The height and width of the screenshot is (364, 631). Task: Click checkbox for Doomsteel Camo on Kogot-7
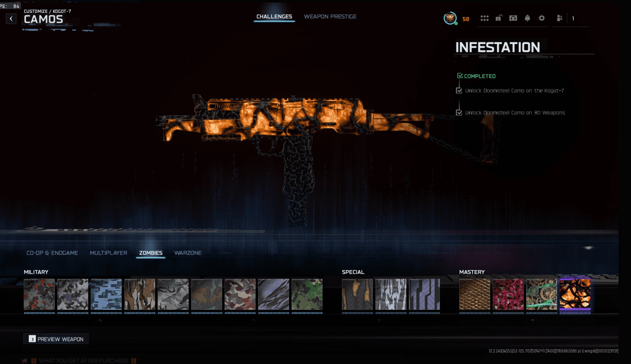pyautogui.click(x=459, y=91)
